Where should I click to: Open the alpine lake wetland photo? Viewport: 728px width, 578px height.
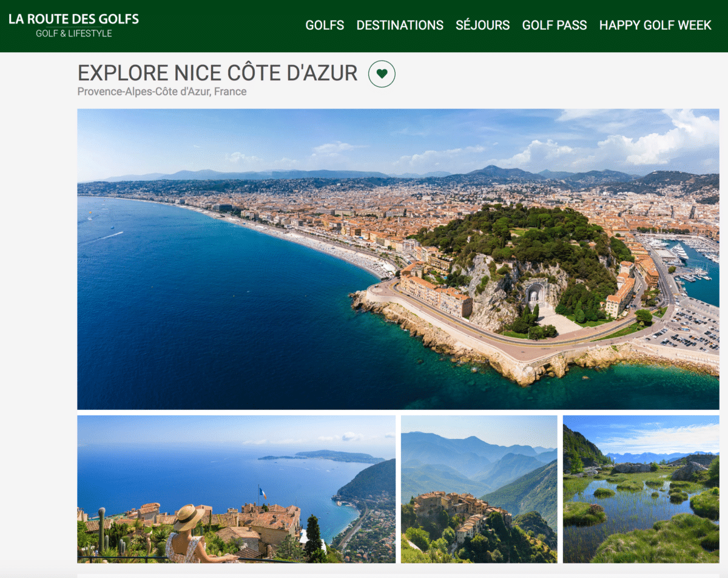pos(641,489)
